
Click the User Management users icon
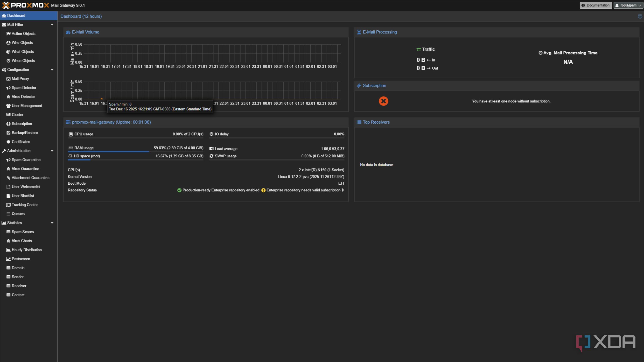tap(8, 105)
